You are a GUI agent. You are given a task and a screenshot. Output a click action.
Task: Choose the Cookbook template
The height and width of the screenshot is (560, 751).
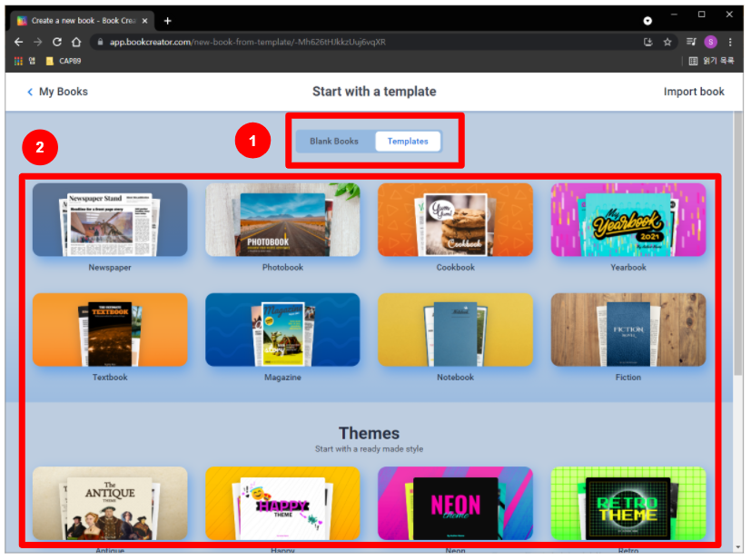point(455,220)
